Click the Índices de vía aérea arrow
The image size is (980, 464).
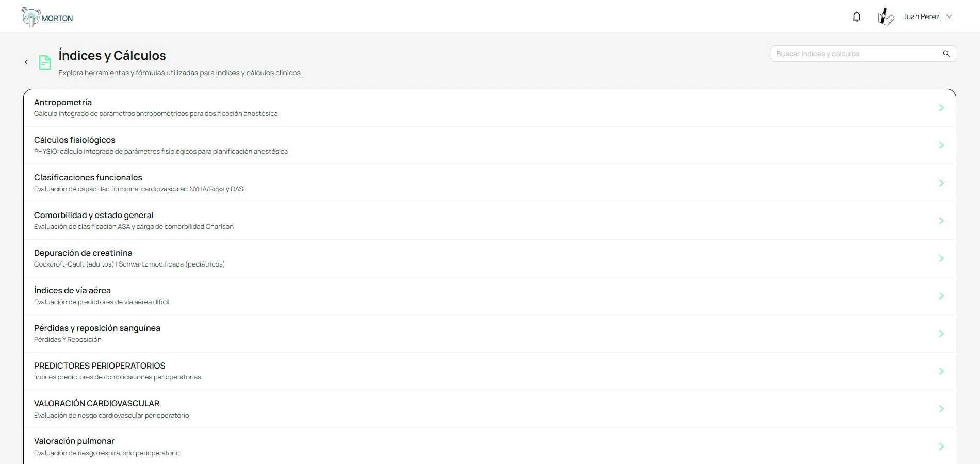[x=941, y=296]
